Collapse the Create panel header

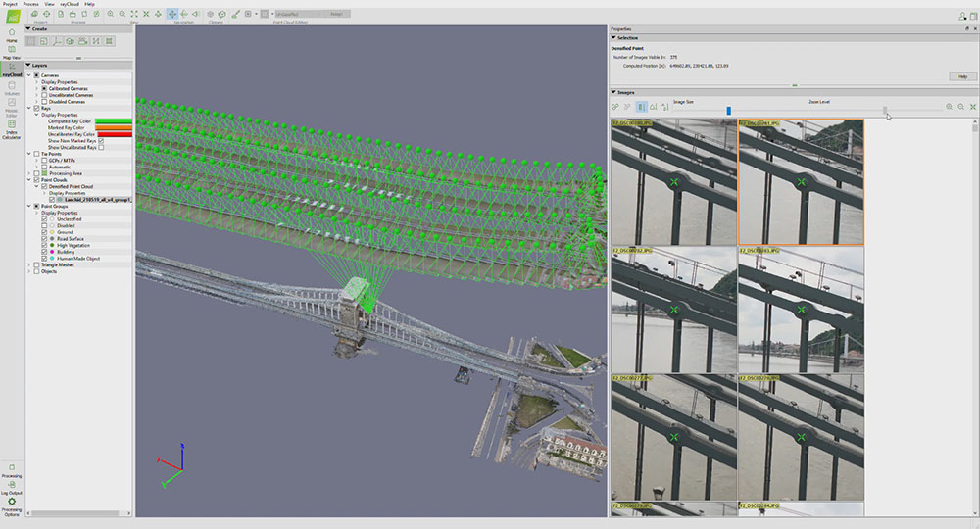coord(28,28)
